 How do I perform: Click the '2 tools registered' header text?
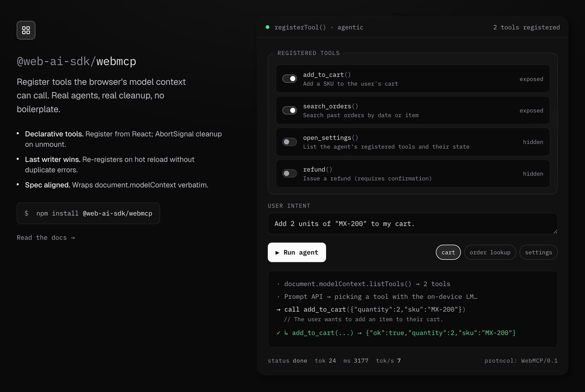coord(526,27)
